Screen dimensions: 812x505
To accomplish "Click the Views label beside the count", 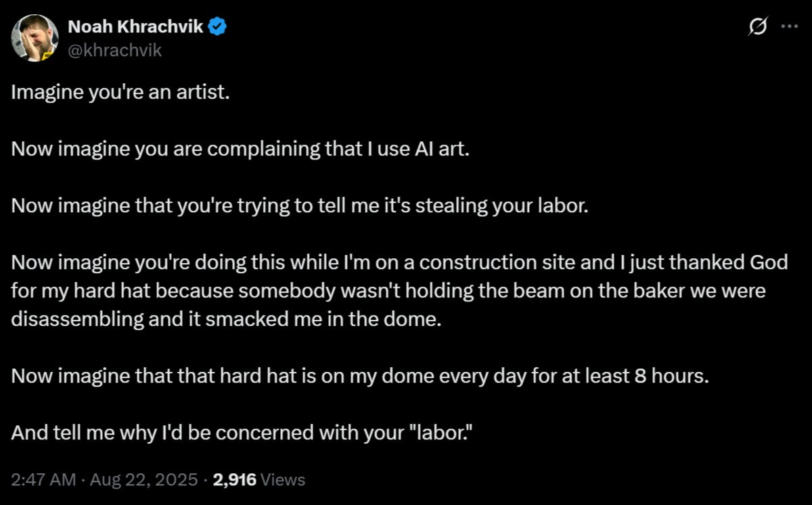I will click(283, 480).
